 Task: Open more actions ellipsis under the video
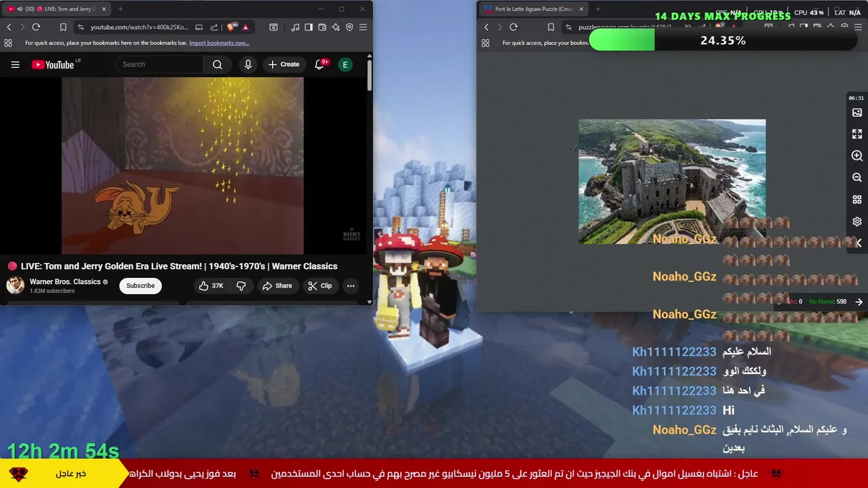click(x=351, y=286)
